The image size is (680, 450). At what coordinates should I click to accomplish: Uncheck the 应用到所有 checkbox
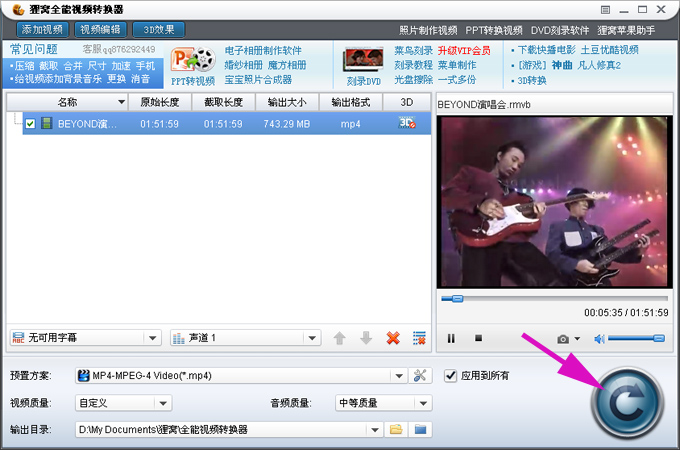[x=451, y=376]
